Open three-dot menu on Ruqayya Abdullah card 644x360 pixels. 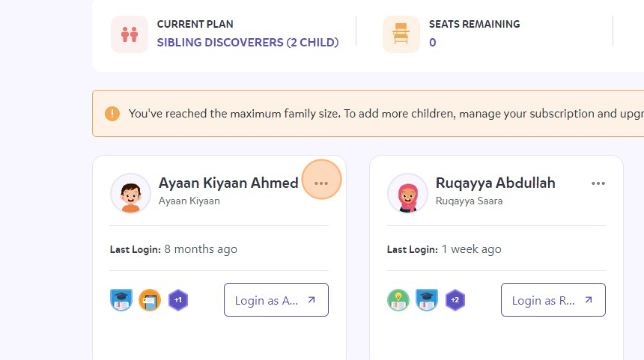click(x=598, y=183)
